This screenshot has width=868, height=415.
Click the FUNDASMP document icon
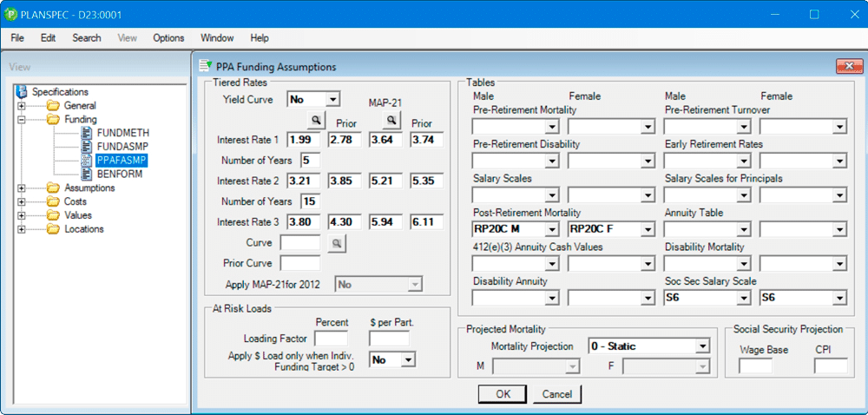coord(86,147)
